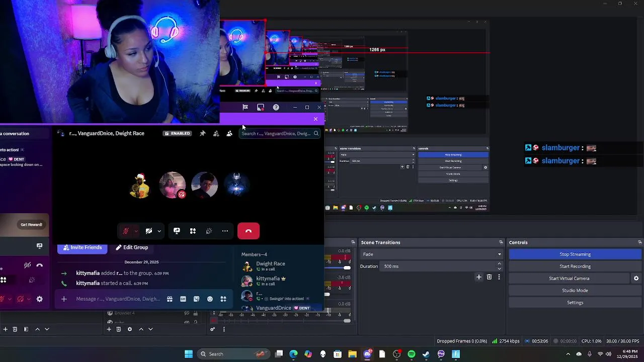This screenshot has height=362, width=644.
Task: Add a scene transition plus icon
Action: pos(479,277)
